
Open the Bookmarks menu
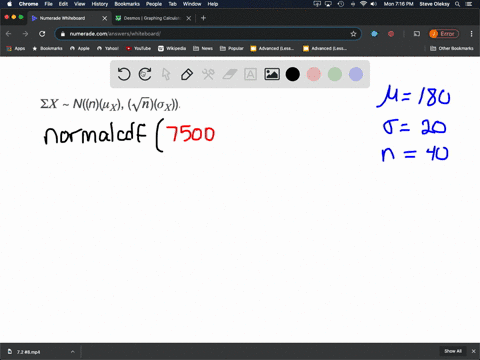pyautogui.click(x=127, y=4)
